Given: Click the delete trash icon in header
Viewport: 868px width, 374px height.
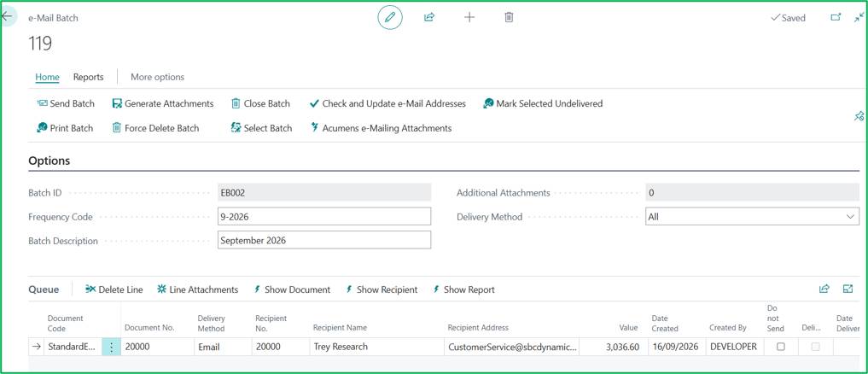Looking at the screenshot, I should (509, 17).
